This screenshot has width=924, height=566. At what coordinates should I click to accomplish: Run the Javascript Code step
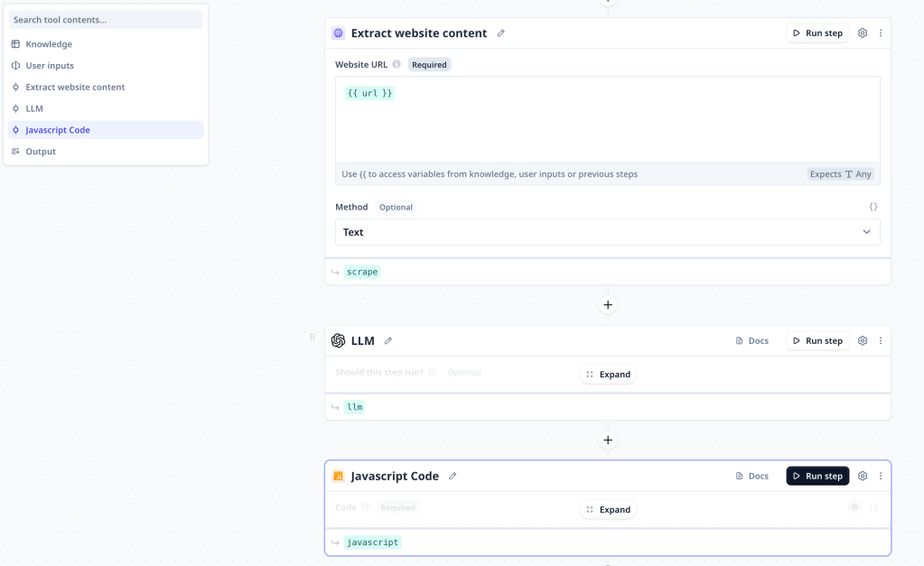817,477
